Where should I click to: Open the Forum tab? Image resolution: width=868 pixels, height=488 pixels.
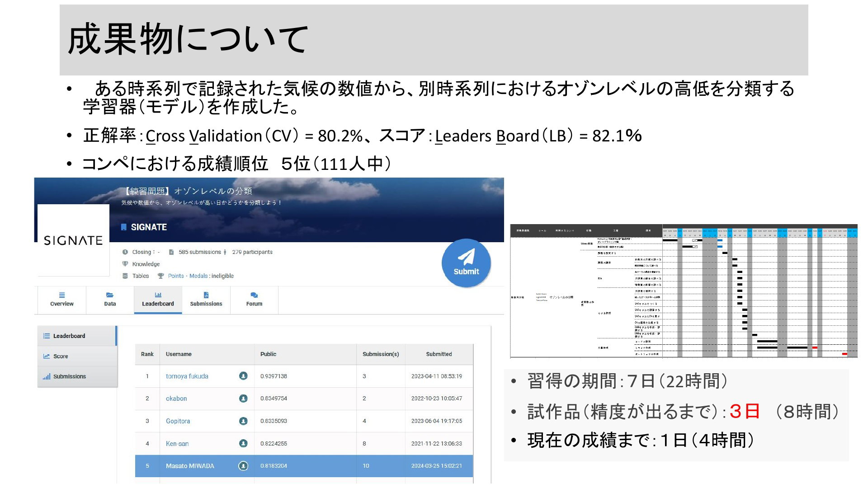pos(254,300)
